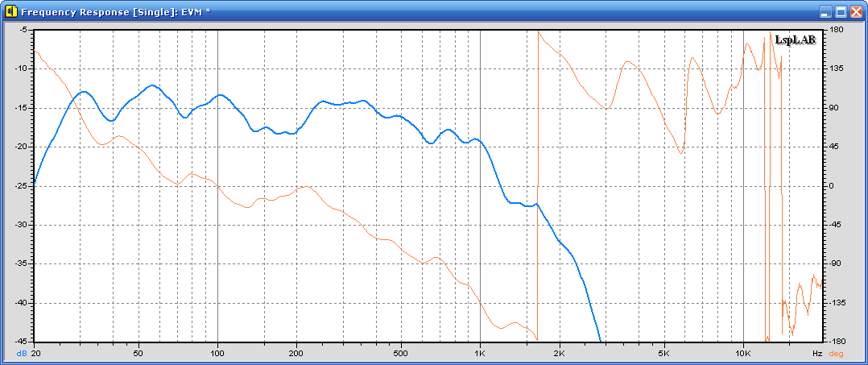Click the '-25' dB axis label

click(21, 186)
